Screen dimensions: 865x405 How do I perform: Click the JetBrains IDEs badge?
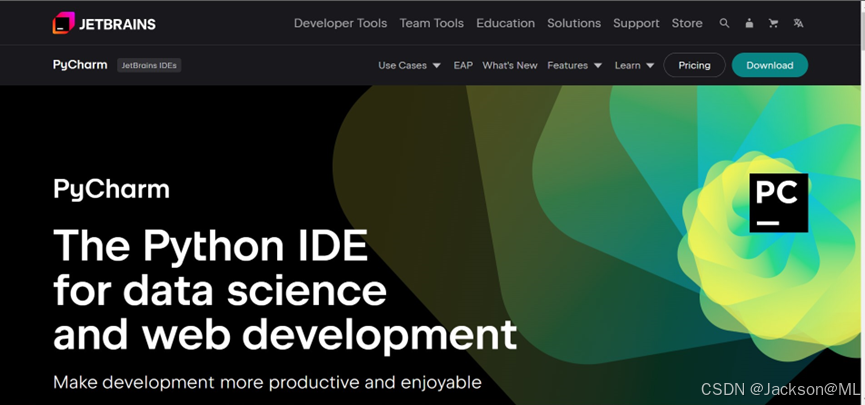click(x=149, y=65)
